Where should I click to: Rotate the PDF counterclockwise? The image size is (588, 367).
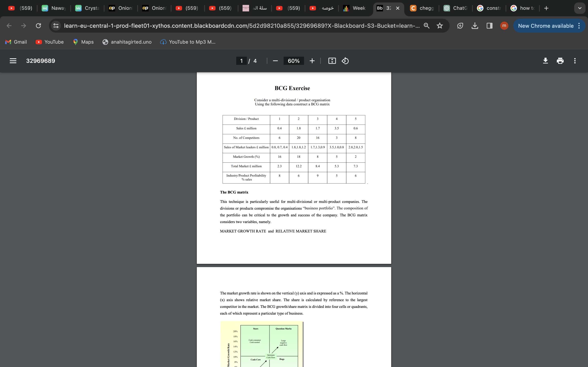point(345,61)
